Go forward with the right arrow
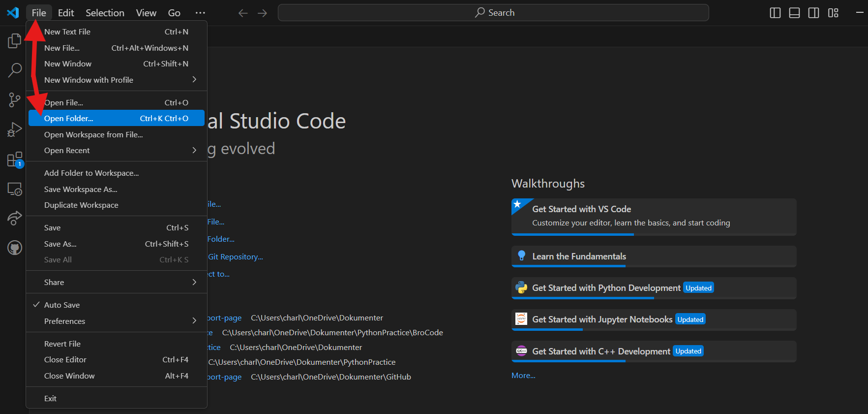This screenshot has width=868, height=414. click(x=262, y=13)
